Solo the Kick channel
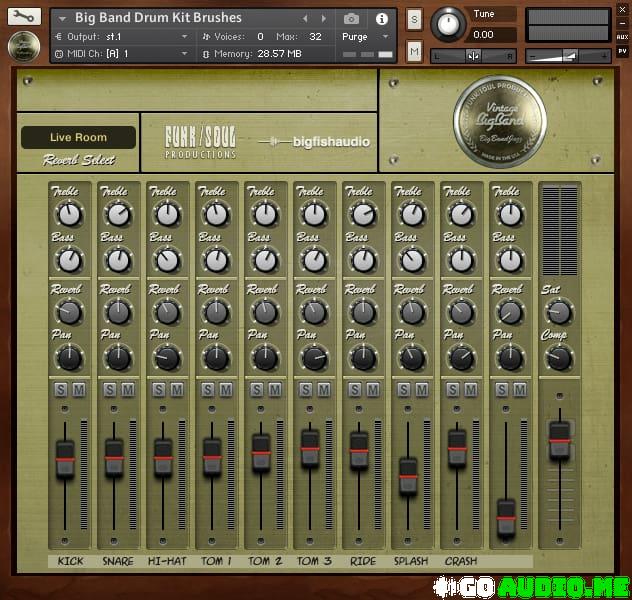Viewport: 632px width, 600px height. point(61,389)
